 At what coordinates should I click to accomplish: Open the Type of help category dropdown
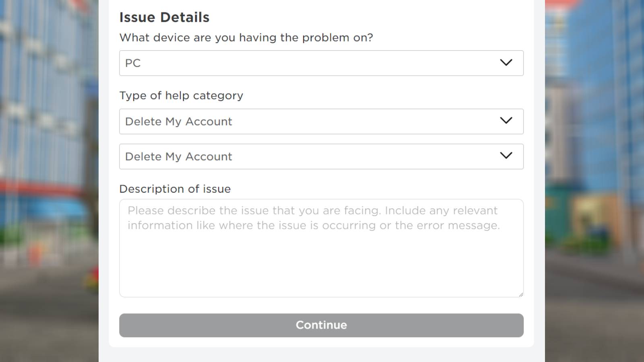(321, 121)
